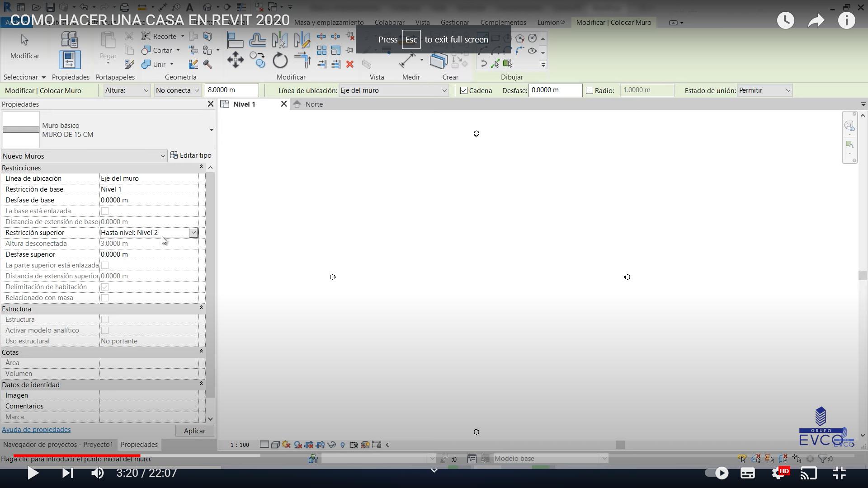Click the Modificar arrow tool

tap(25, 46)
